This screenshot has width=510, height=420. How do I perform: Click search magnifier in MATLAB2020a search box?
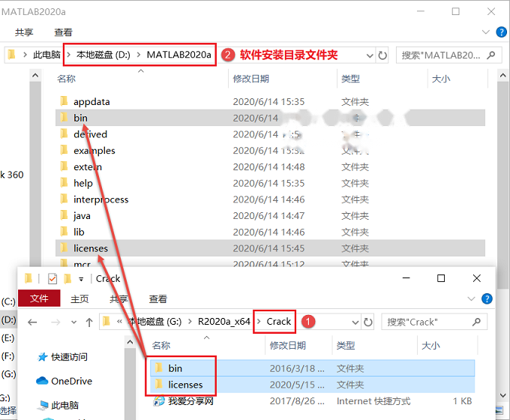[490, 55]
